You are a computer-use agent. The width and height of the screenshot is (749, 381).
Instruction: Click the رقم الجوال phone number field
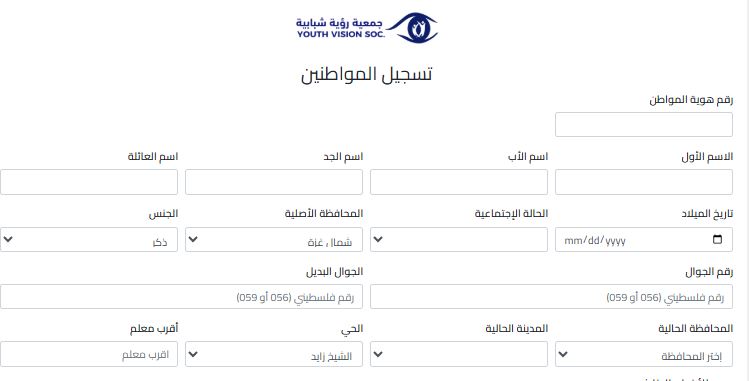[x=551, y=296]
